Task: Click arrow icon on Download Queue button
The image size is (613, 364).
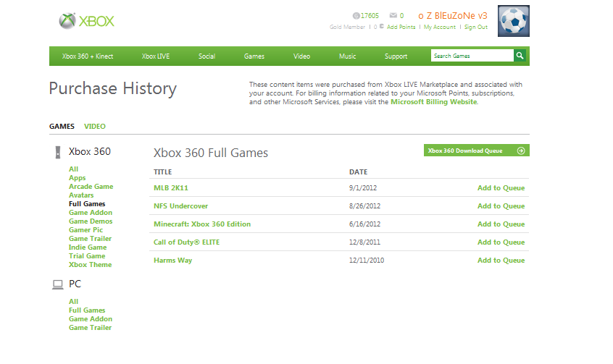Action: [x=521, y=151]
